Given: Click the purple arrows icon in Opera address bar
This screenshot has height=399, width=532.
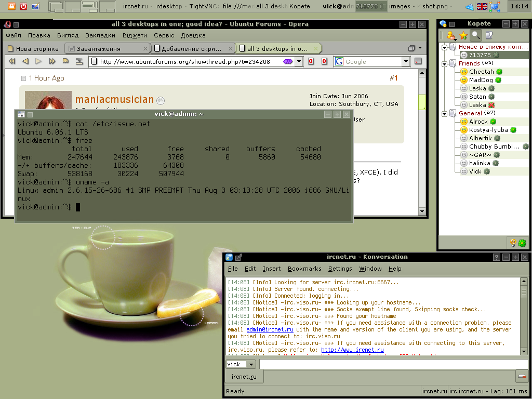Looking at the screenshot, I should (288, 61).
